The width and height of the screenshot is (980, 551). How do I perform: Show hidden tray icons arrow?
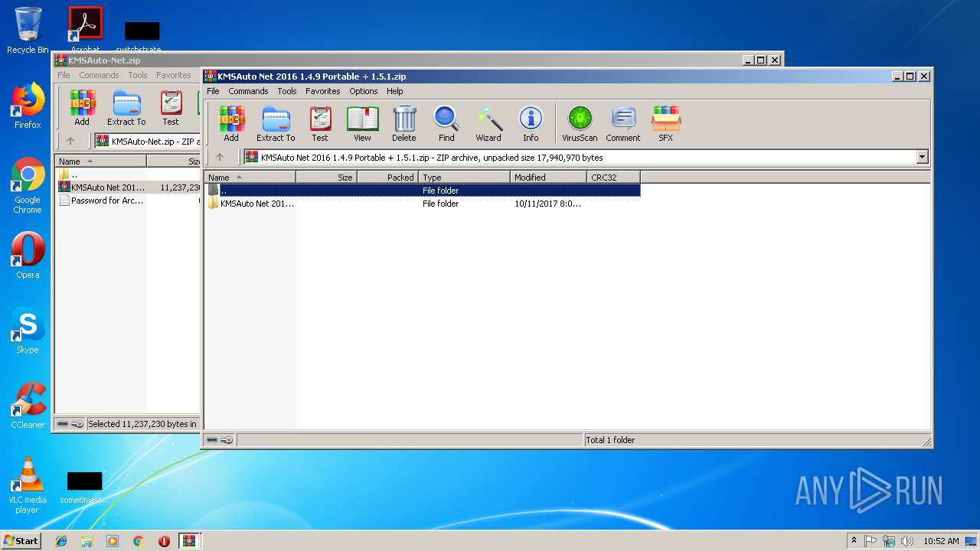point(854,541)
